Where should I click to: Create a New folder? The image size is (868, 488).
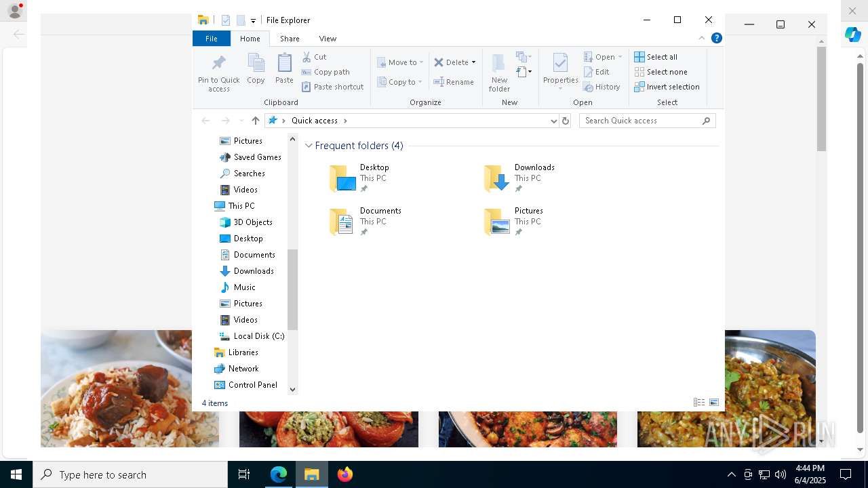(499, 73)
